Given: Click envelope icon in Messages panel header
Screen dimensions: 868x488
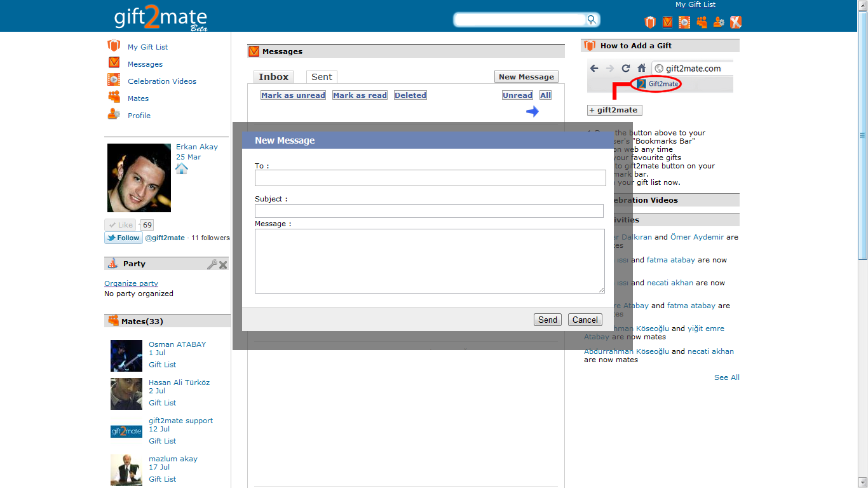Looking at the screenshot, I should [254, 51].
